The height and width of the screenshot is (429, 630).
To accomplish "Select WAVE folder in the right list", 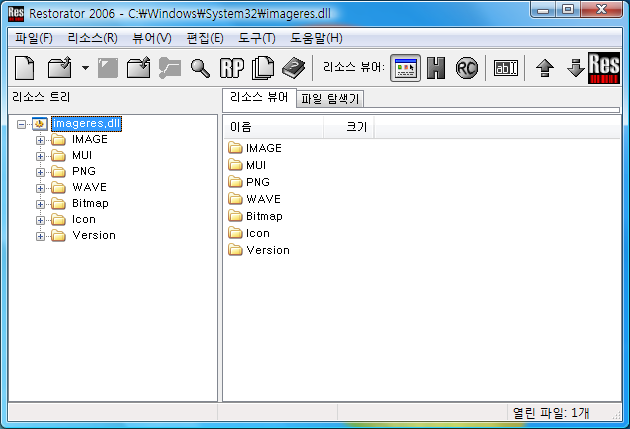I will point(254,199).
